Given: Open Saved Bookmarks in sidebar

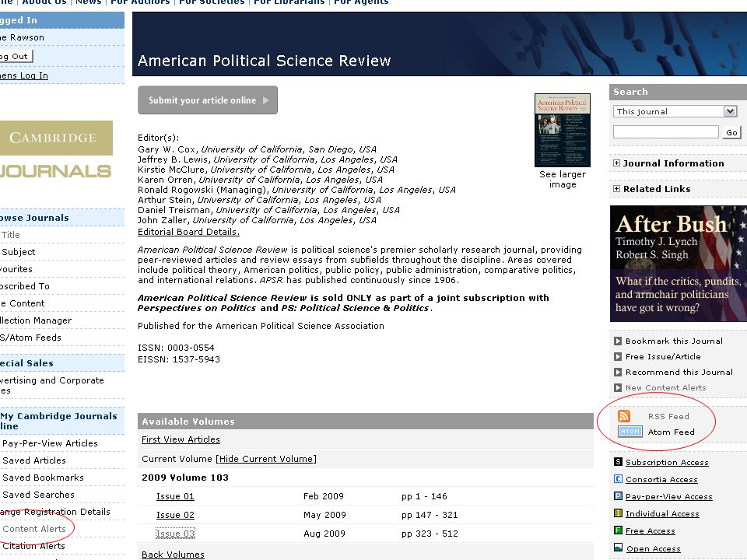Looking at the screenshot, I should pyautogui.click(x=43, y=478).
